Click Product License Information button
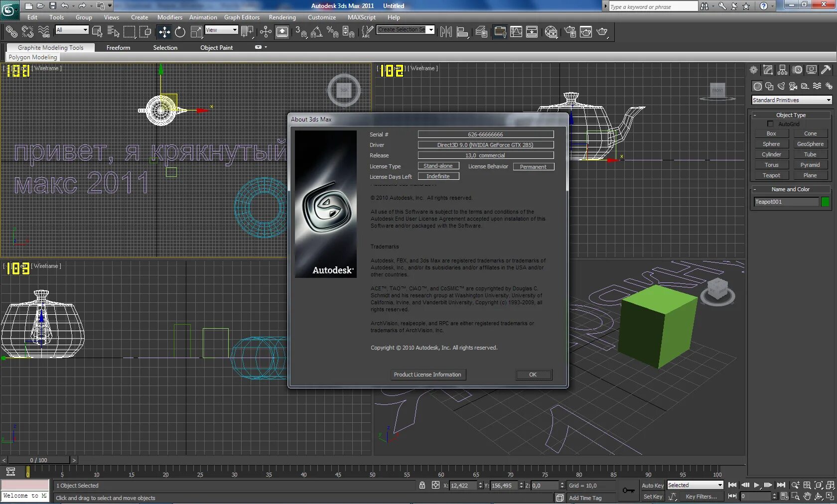Screen dimensions: 837x504 click(427, 375)
